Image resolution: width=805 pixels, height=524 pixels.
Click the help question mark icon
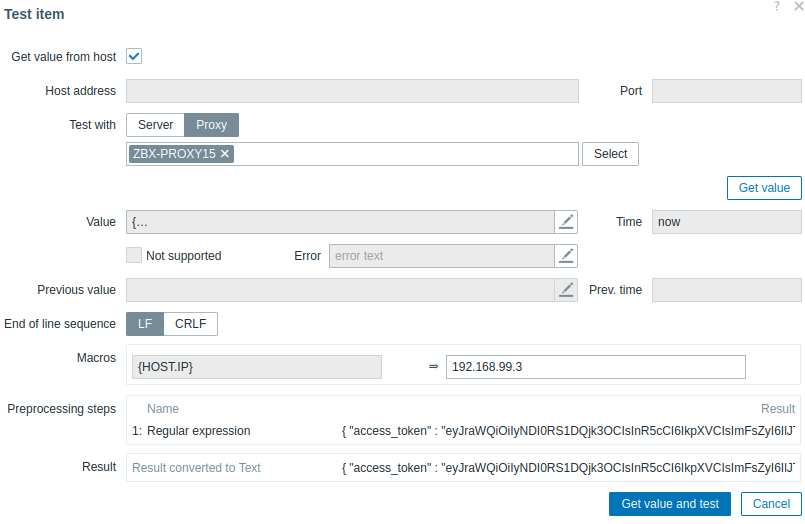point(777,7)
